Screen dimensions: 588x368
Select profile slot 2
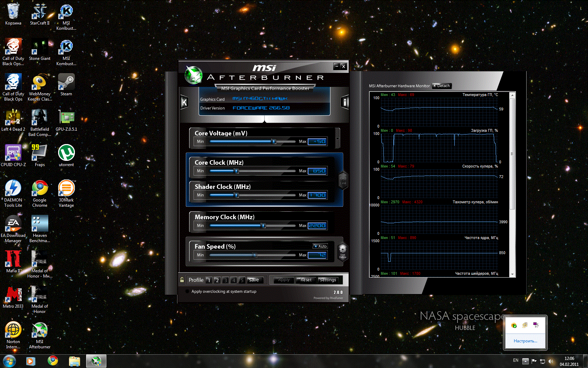[217, 280]
